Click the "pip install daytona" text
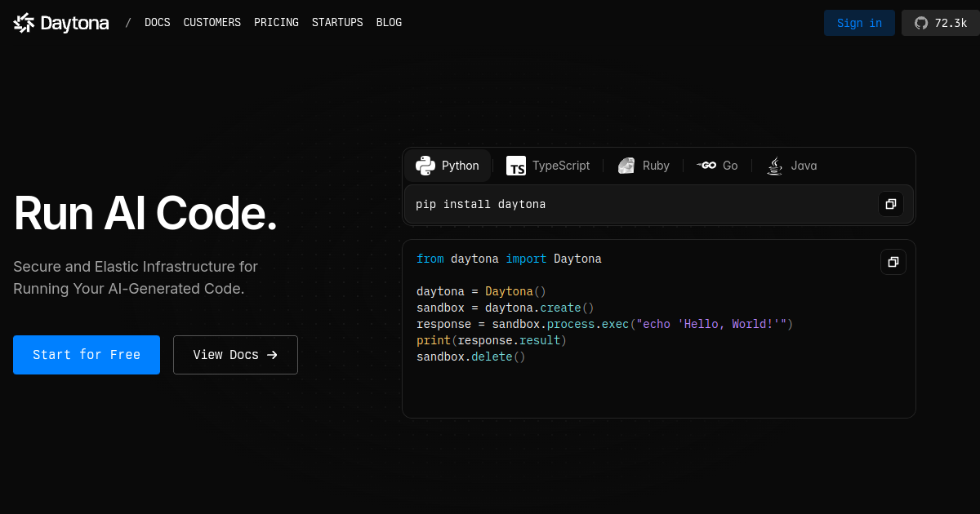Viewport: 980px width, 514px height. 480,204
